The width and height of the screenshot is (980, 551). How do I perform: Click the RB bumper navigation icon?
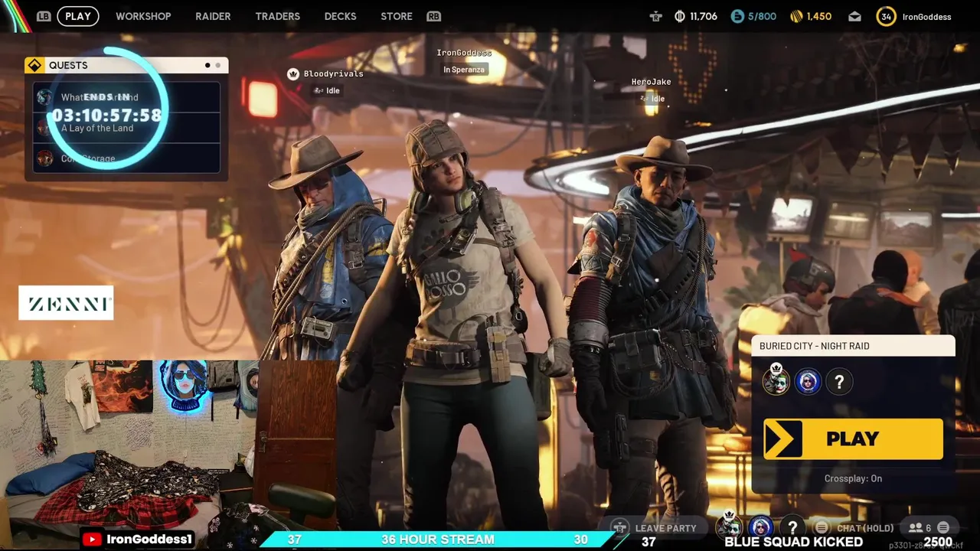click(x=433, y=16)
